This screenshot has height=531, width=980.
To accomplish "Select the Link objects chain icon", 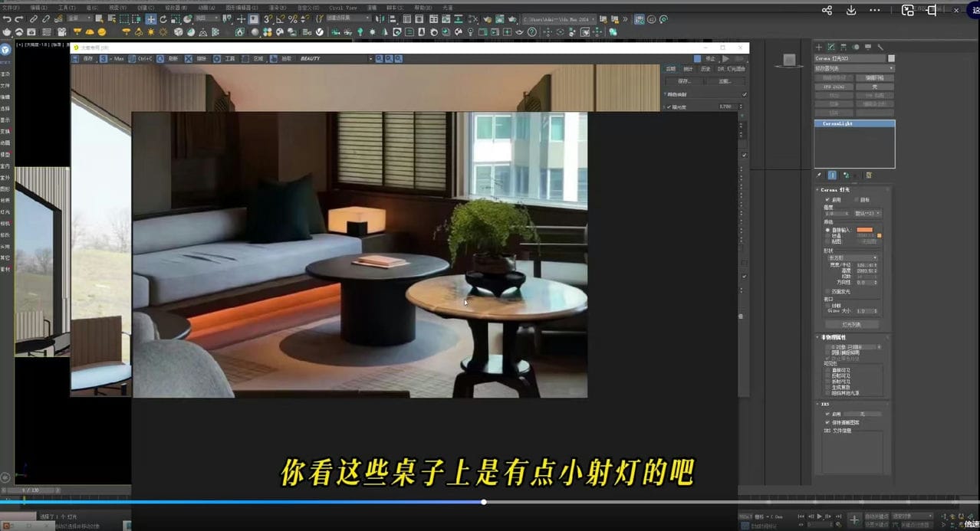I will [34, 19].
